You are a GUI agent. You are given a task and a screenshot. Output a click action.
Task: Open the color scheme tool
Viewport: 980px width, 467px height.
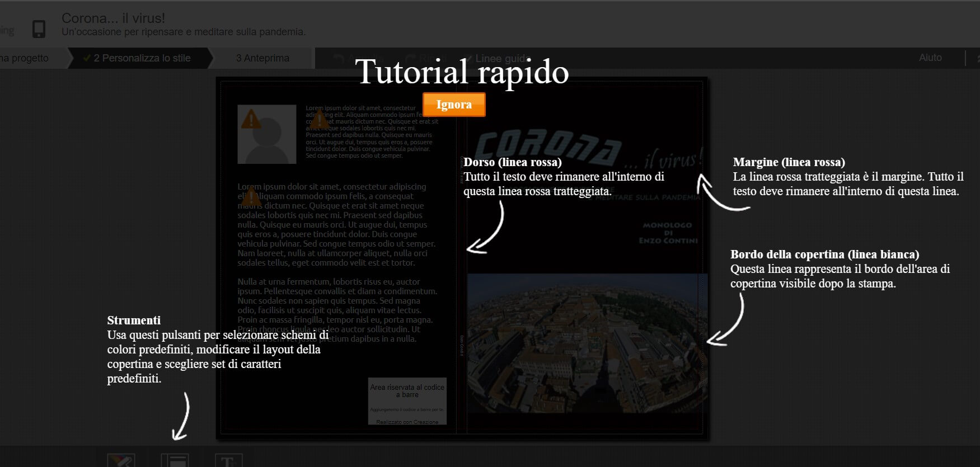coord(121,460)
